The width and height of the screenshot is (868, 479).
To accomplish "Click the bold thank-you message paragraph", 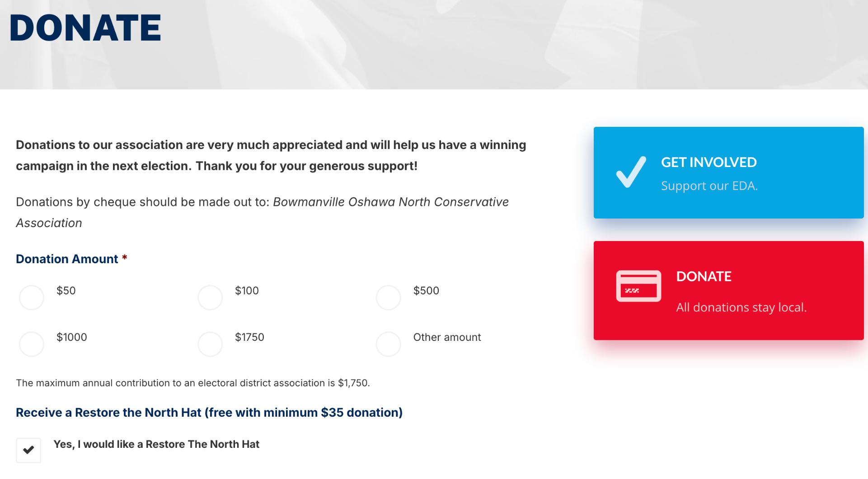I will (x=271, y=155).
